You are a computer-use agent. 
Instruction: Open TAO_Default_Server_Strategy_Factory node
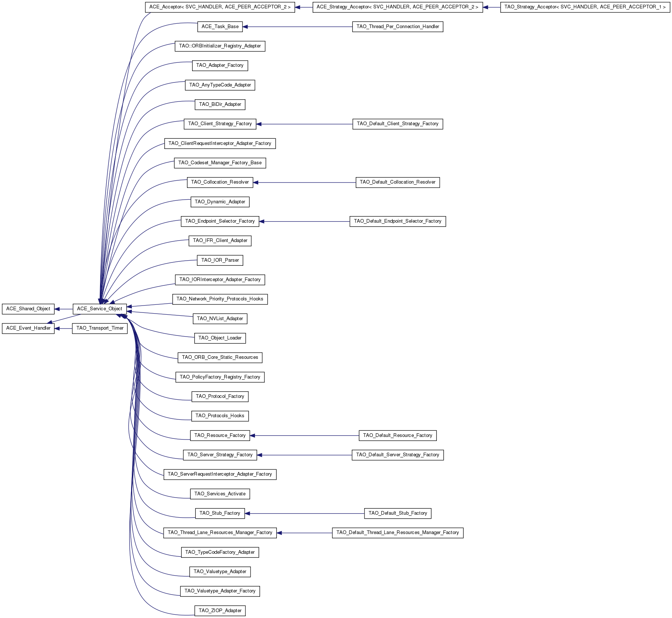point(398,455)
